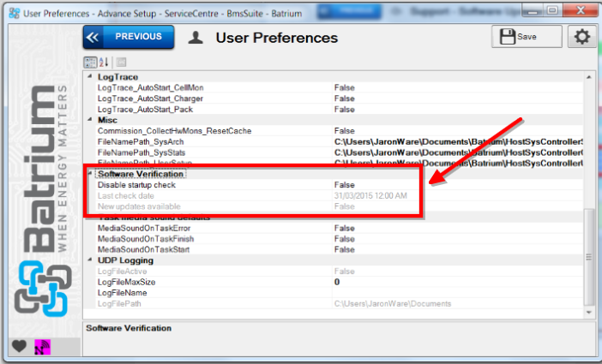The image size is (602, 364).
Task: Click the user silhouette icon beside title
Action: pos(196,38)
